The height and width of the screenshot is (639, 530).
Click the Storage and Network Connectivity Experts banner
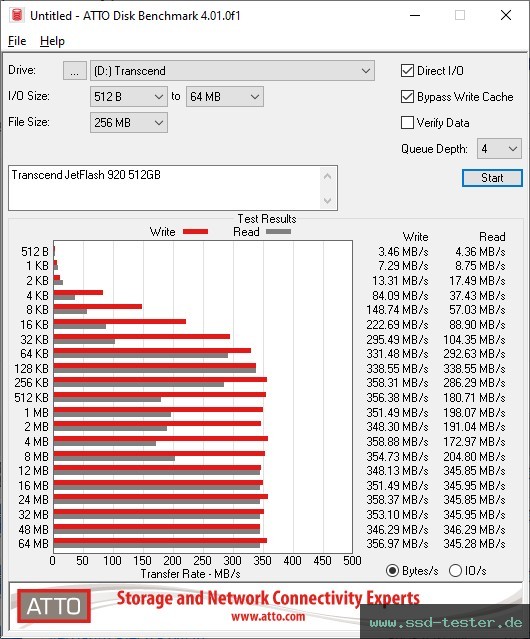[x=268, y=598]
